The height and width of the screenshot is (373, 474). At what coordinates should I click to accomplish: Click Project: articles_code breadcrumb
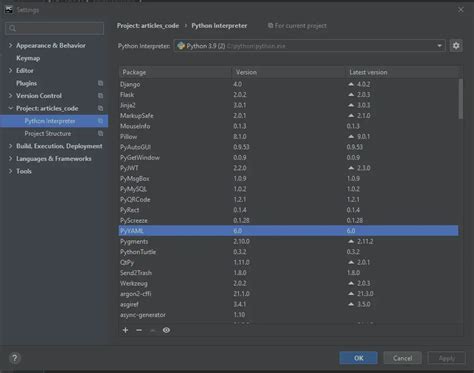click(x=148, y=26)
